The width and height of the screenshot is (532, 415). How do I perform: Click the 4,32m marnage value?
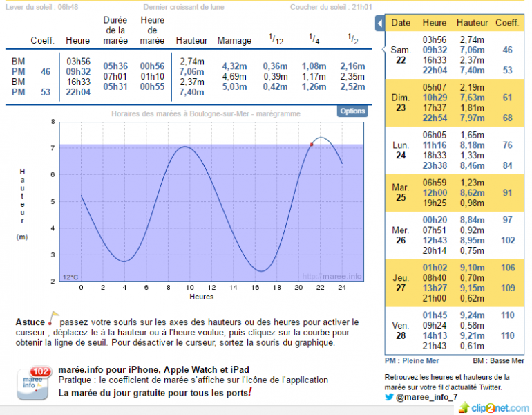(234, 66)
